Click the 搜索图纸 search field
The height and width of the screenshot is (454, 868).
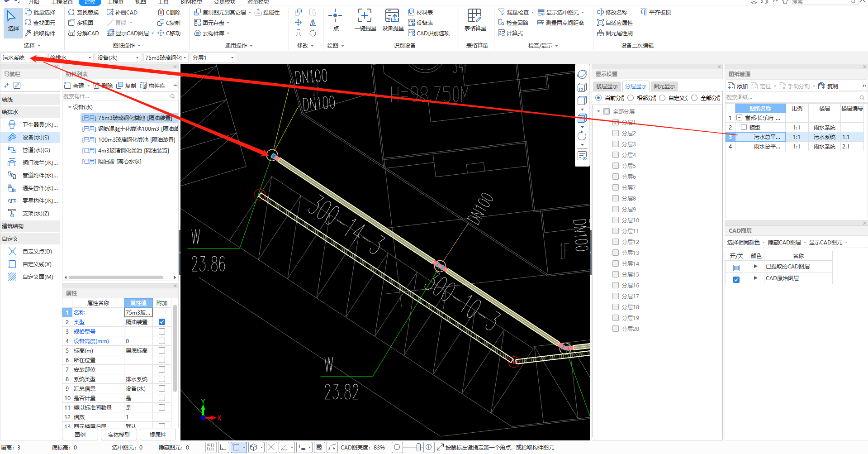coord(795,97)
